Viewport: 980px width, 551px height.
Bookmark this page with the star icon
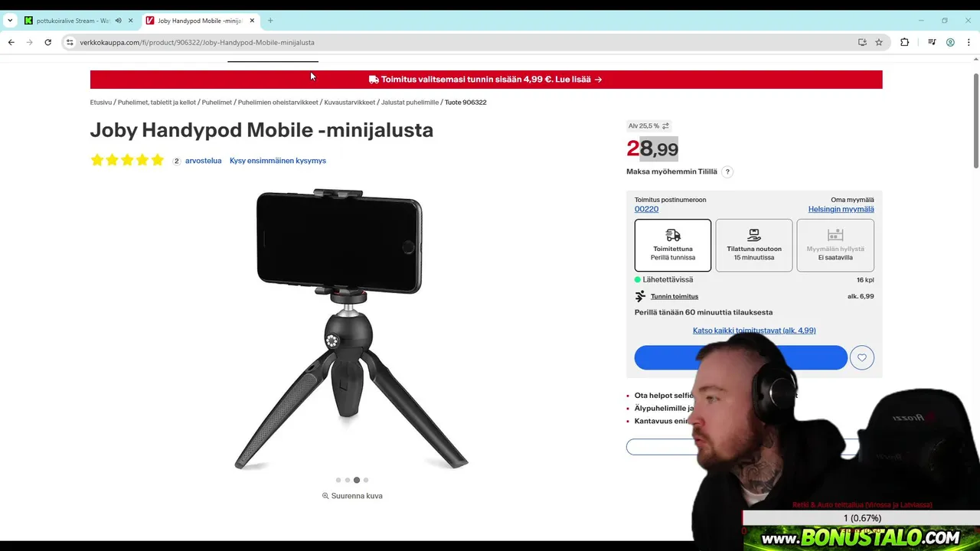click(x=879, y=42)
